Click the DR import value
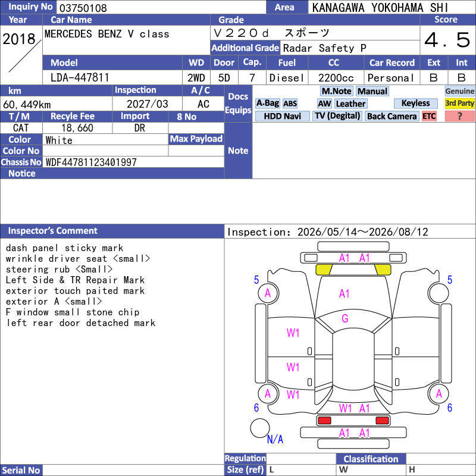 (140, 128)
